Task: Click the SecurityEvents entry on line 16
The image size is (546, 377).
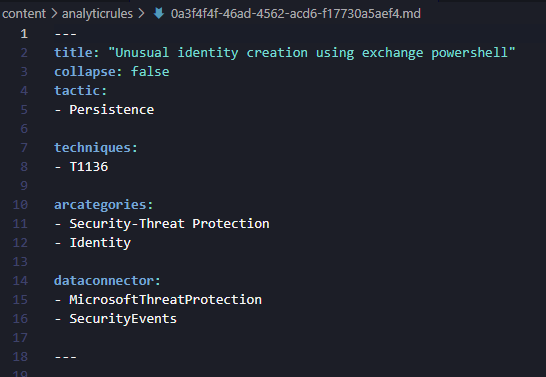Action: tap(123, 319)
